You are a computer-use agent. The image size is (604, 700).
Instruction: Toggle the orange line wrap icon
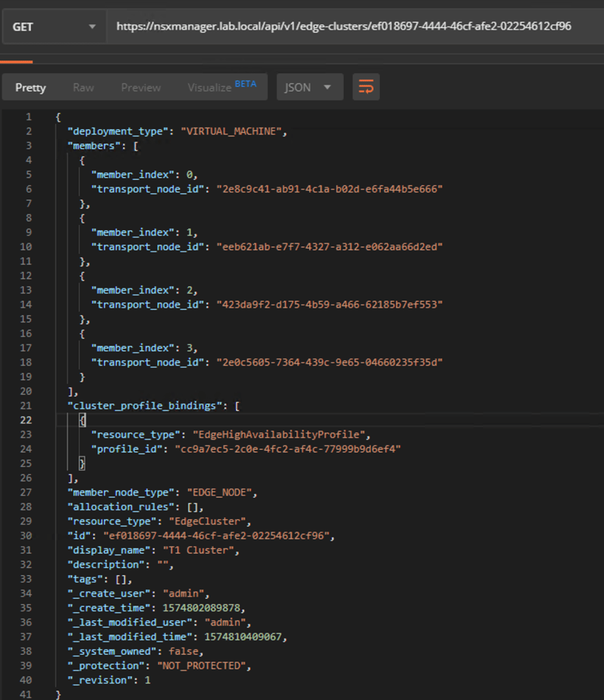tap(366, 87)
